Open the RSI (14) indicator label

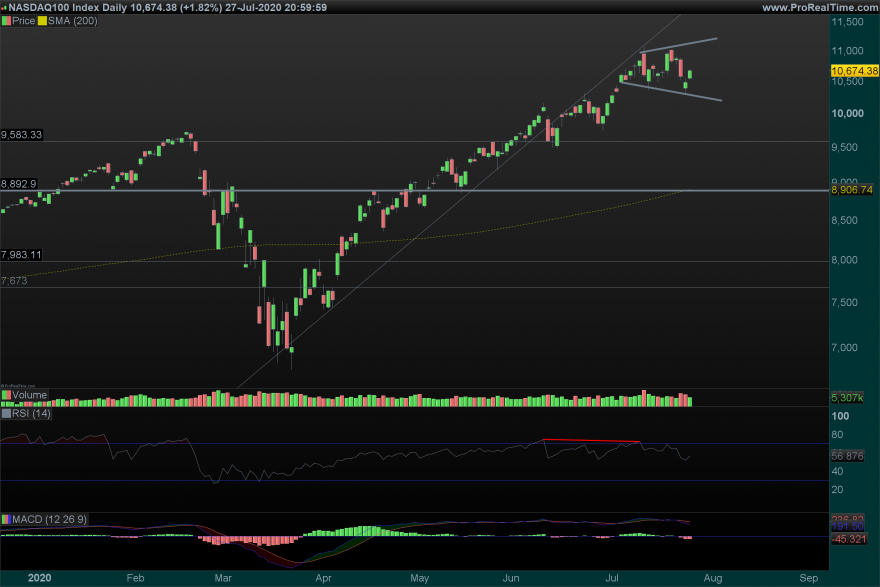pos(31,414)
